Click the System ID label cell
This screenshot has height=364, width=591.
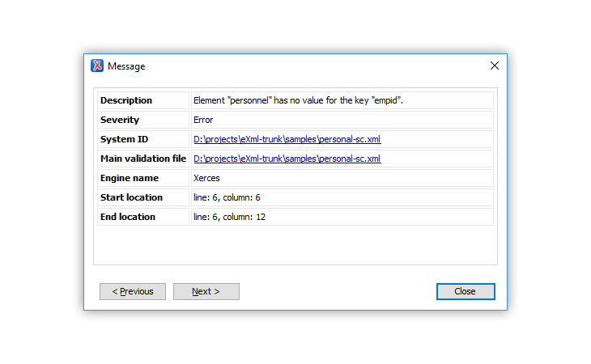pos(143,139)
